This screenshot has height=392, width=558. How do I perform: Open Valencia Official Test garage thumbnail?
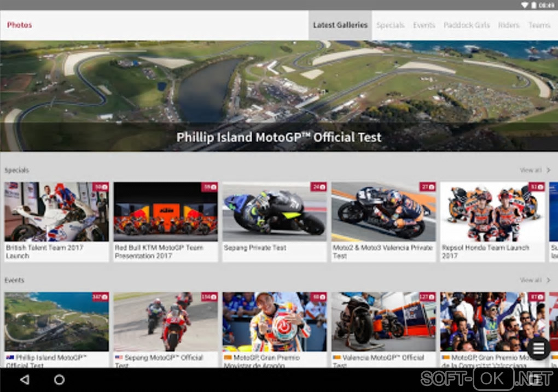pos(383,321)
